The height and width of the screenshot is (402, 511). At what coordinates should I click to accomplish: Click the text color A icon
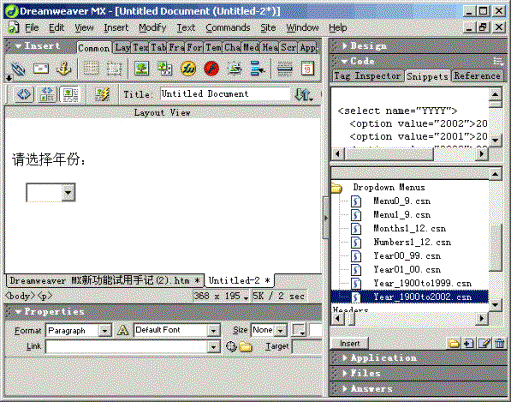pyautogui.click(x=123, y=330)
